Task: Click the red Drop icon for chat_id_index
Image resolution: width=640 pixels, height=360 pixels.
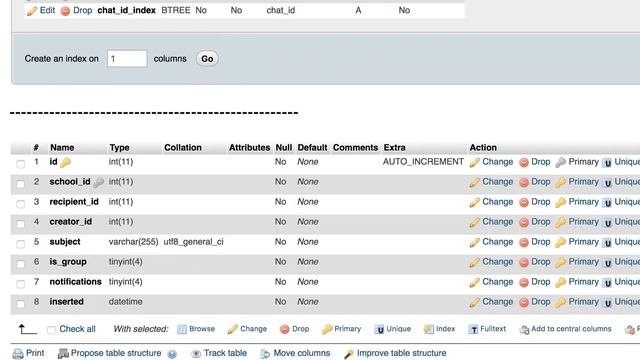Action: [65, 11]
